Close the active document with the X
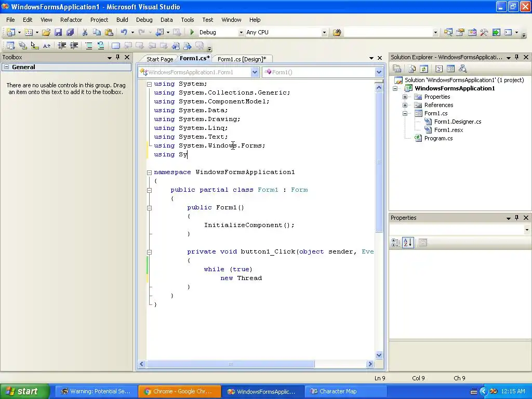The image size is (532, 399). pos(380,58)
